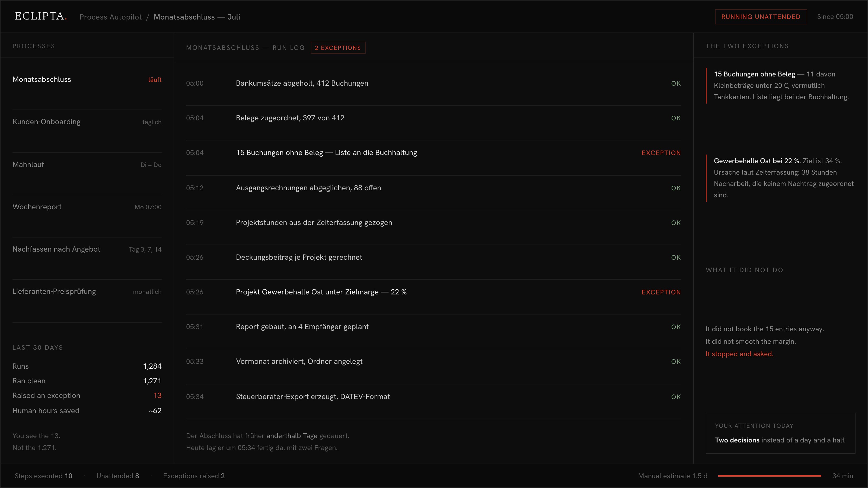This screenshot has height=488, width=868.
Task: Click the Manual estimate 1.5 d label
Action: [673, 476]
